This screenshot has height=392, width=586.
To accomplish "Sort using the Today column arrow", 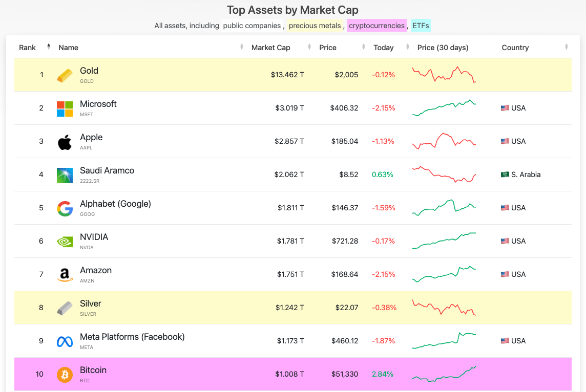I will (408, 47).
